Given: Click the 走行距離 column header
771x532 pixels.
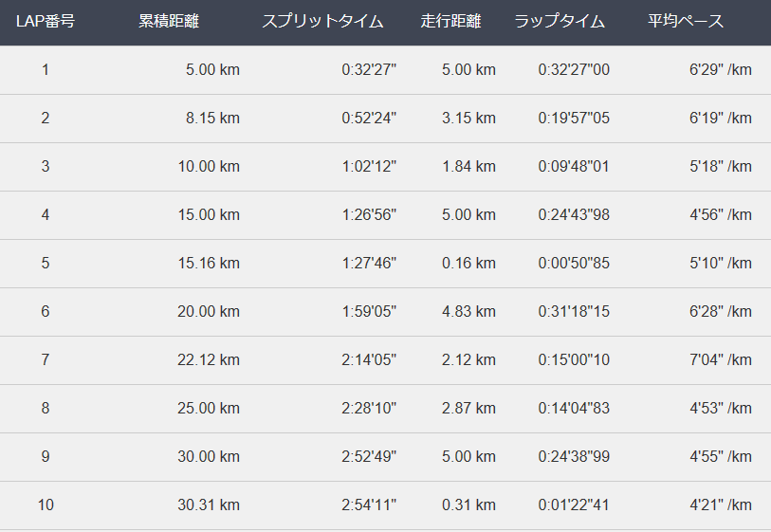Looking at the screenshot, I should [x=450, y=21].
